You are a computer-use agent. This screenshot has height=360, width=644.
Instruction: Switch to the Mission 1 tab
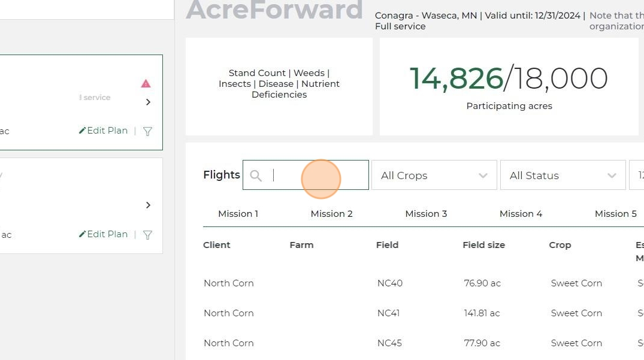click(238, 214)
